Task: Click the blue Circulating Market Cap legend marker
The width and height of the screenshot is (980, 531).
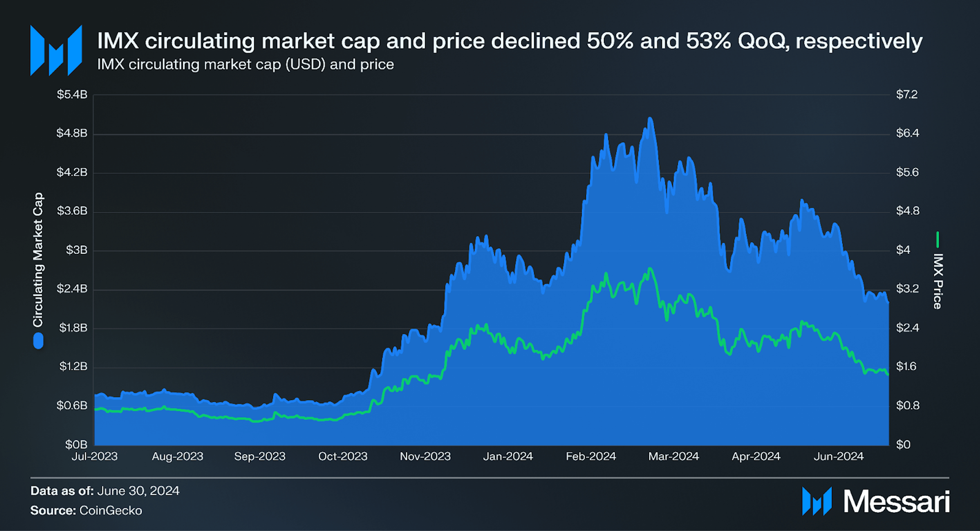Action: [x=38, y=341]
